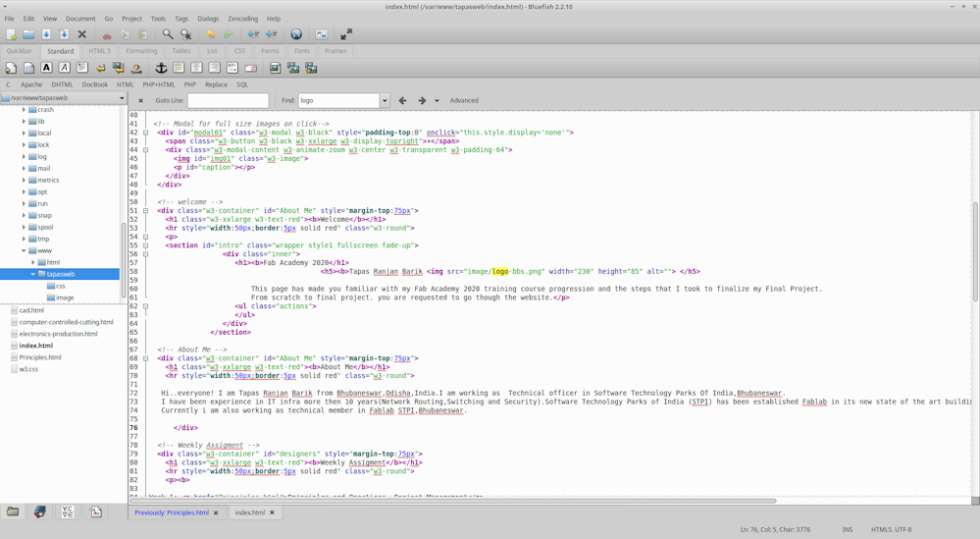Collapse code fold at line 42
Screen dimensions: 980x539
click(145, 133)
